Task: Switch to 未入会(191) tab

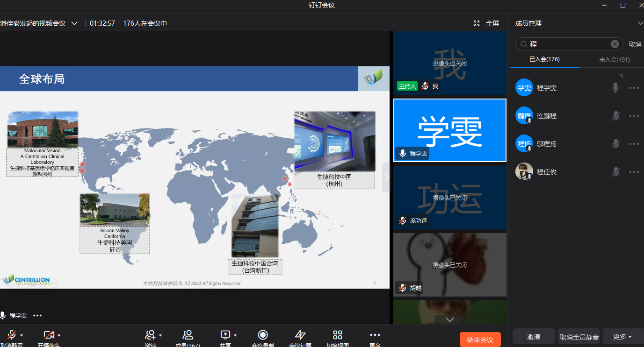Action: (614, 59)
